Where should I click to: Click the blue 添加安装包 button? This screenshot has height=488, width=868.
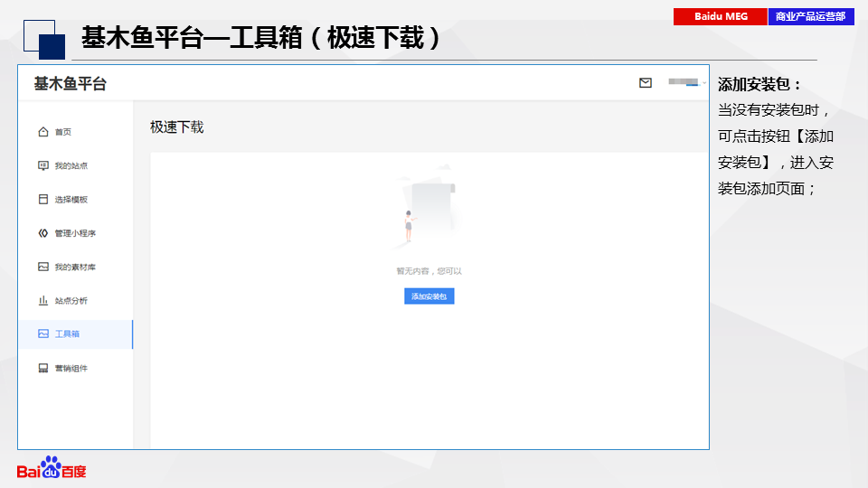coord(429,296)
